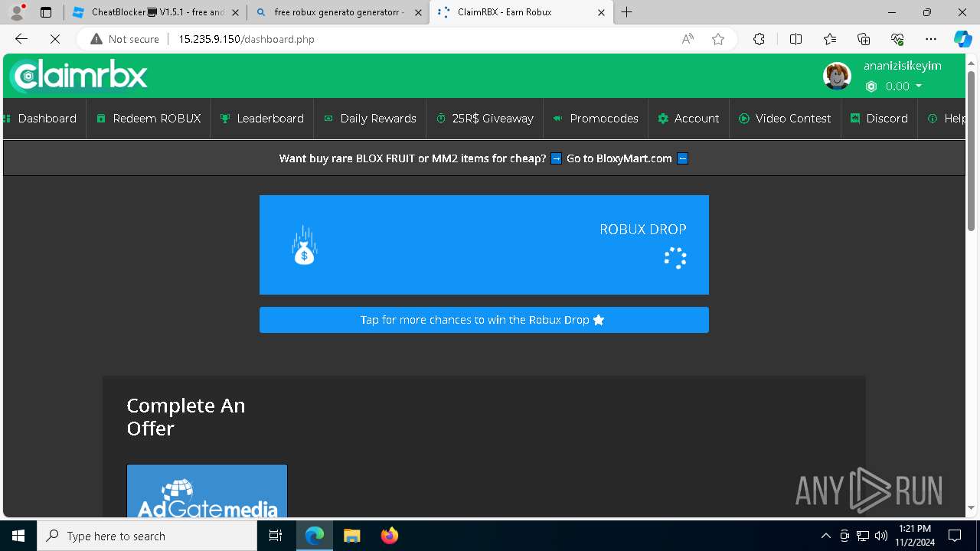Viewport: 980px width, 551px height.
Task: Open the Tab actions menu
Action: pos(46,12)
